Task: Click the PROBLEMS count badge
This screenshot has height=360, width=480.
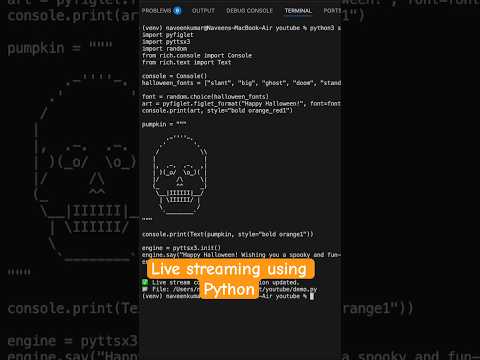Action: (x=177, y=11)
